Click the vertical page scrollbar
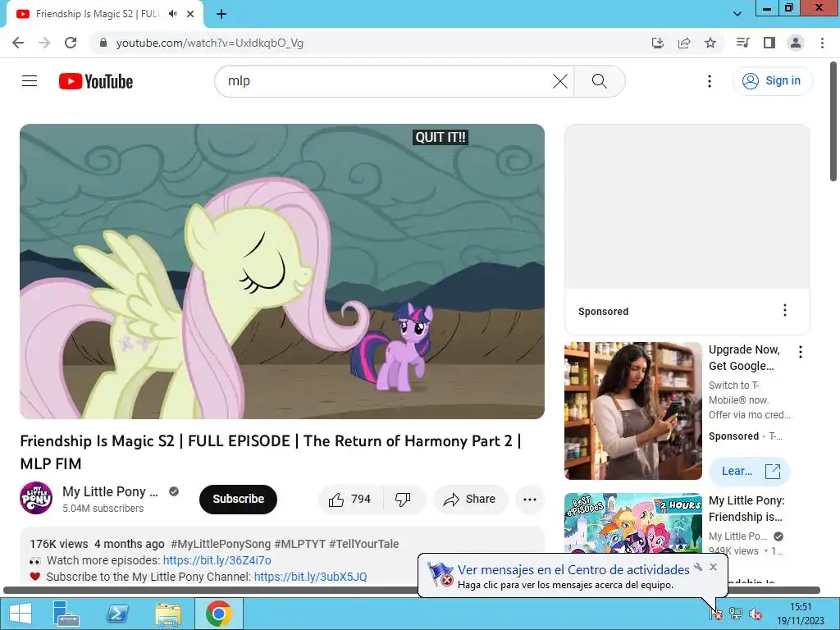 [x=834, y=122]
